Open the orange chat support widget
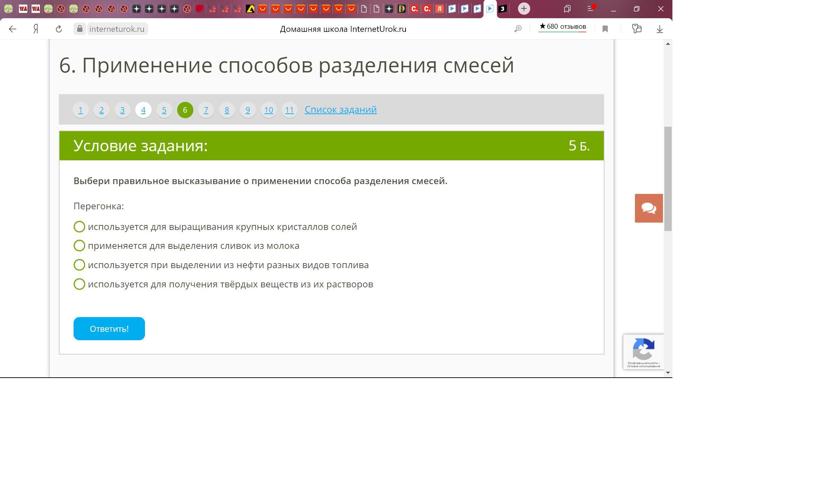Viewport: 816px width, 504px height. (x=649, y=208)
